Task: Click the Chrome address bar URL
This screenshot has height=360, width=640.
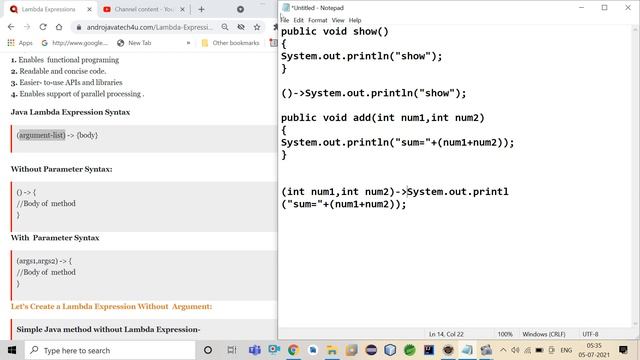Action: coord(149,27)
